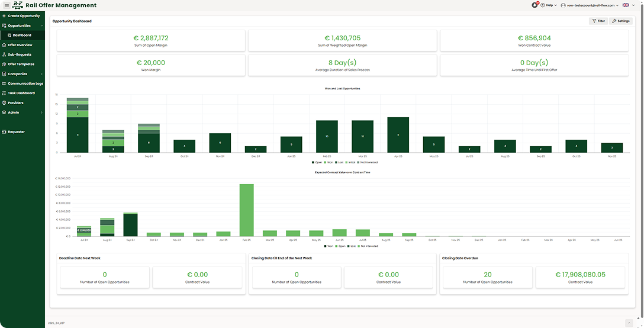The image size is (644, 328).
Task: Toggle Open series in Won and Lost legend
Action: 318,162
